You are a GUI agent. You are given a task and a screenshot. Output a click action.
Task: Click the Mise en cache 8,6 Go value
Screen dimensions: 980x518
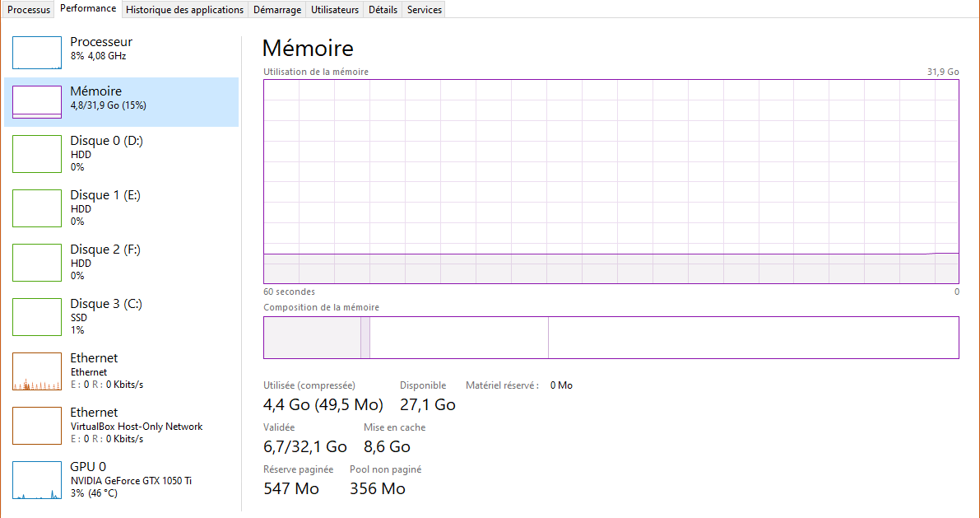387,446
